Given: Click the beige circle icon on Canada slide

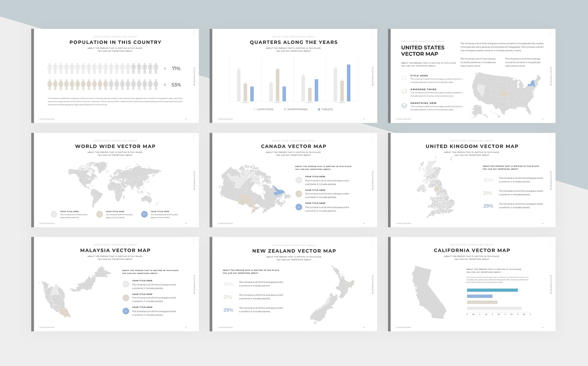Looking at the screenshot, I should (x=299, y=194).
